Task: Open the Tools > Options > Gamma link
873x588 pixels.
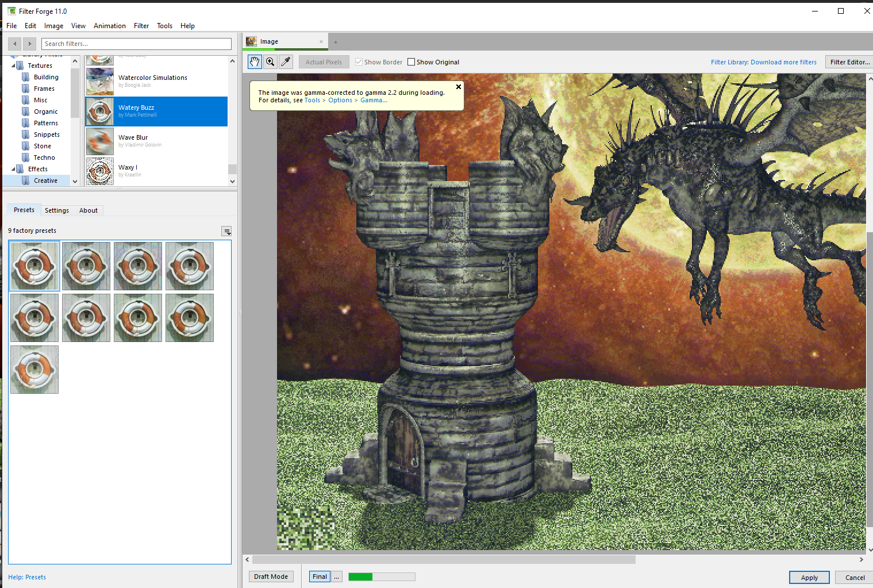Action: click(346, 100)
